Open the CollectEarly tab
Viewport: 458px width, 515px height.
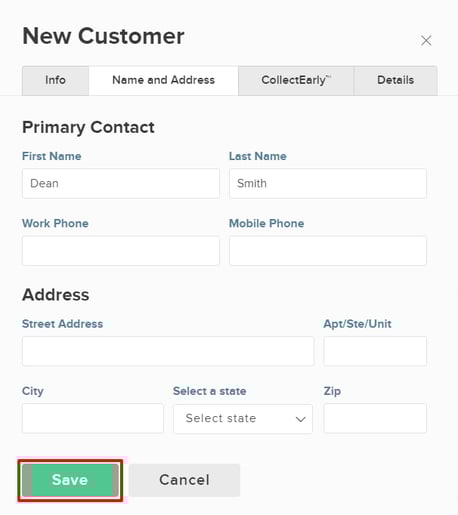296,80
